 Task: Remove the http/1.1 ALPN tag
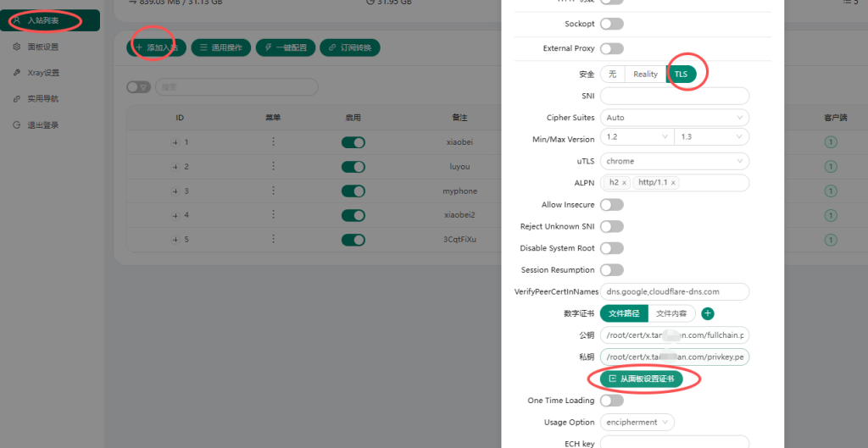click(673, 183)
